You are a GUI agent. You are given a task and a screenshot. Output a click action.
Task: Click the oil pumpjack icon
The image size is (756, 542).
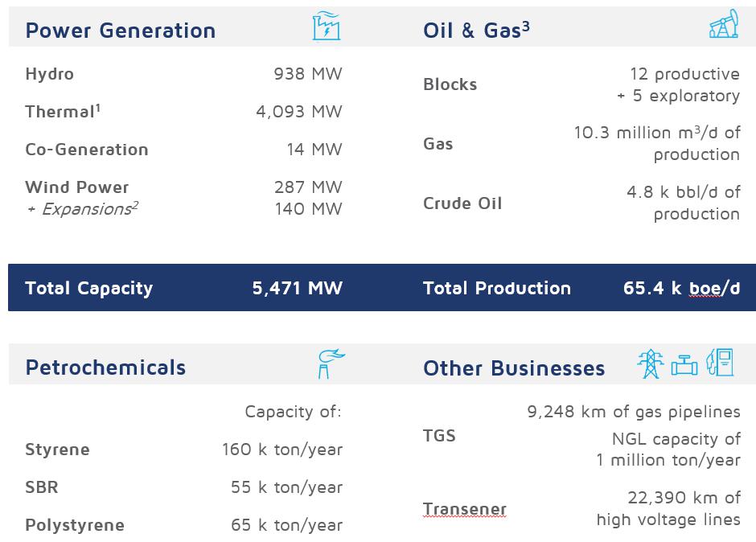point(724,26)
